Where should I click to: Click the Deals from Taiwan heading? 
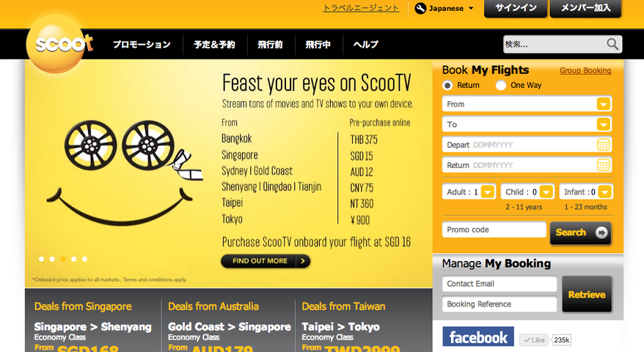343,307
